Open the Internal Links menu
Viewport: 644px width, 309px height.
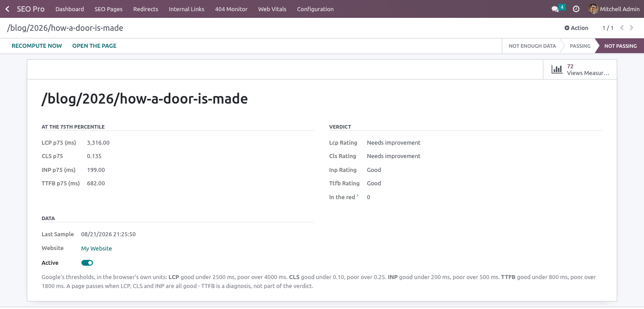(186, 9)
